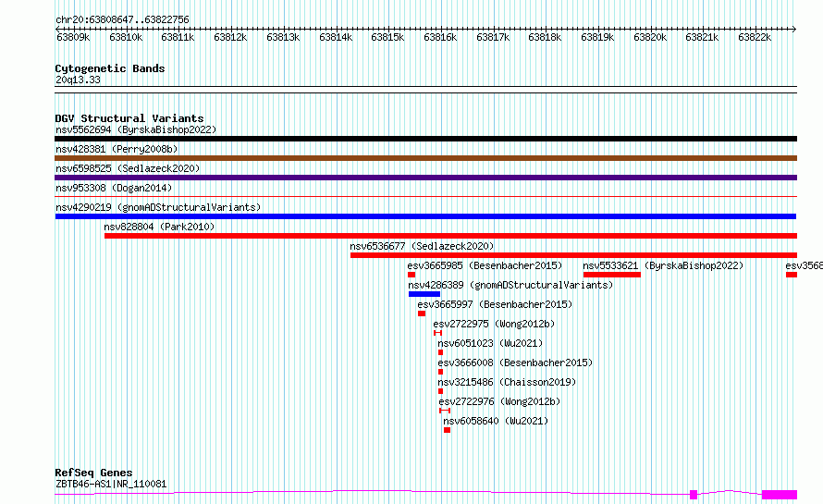The image size is (823, 504).
Task: Click the partially visible esv3568 red block
Action: (792, 275)
